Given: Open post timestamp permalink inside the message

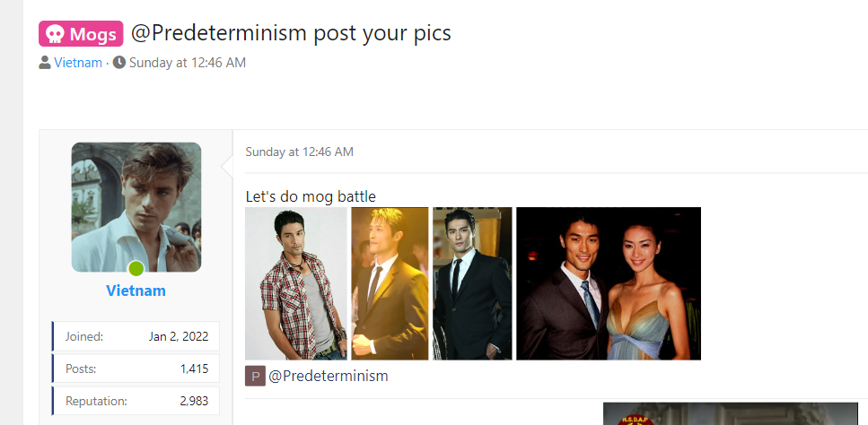Looking at the screenshot, I should (x=299, y=152).
